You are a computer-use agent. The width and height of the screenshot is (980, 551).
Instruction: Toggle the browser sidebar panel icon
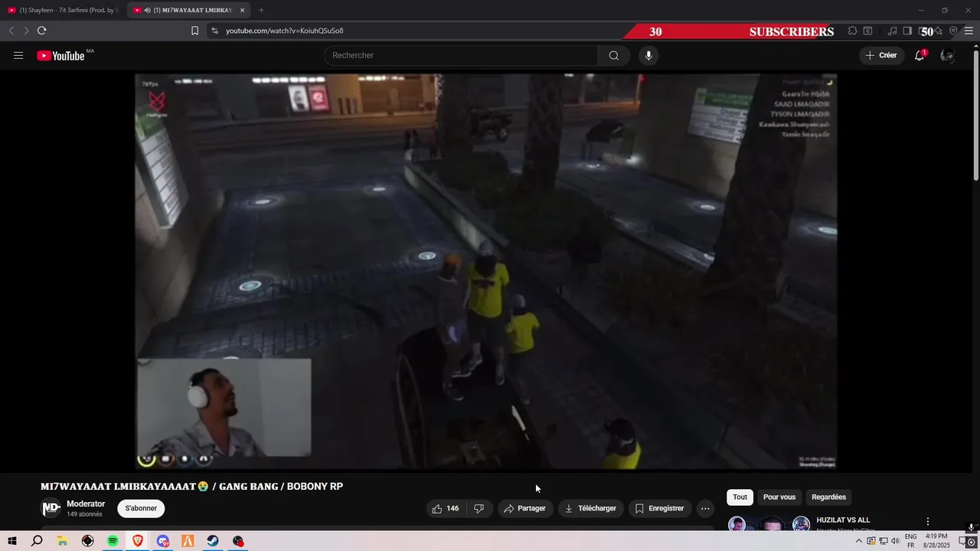[x=907, y=31]
